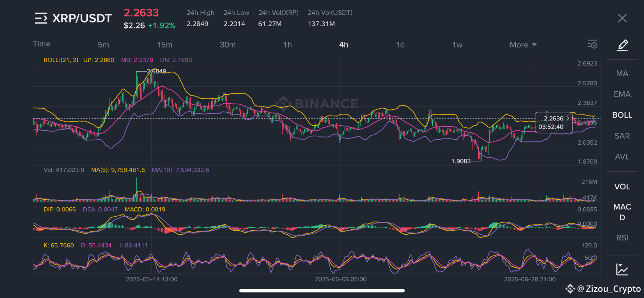Switch to the 5m timeframe
Viewport: 644px width, 298px height.
pos(103,45)
